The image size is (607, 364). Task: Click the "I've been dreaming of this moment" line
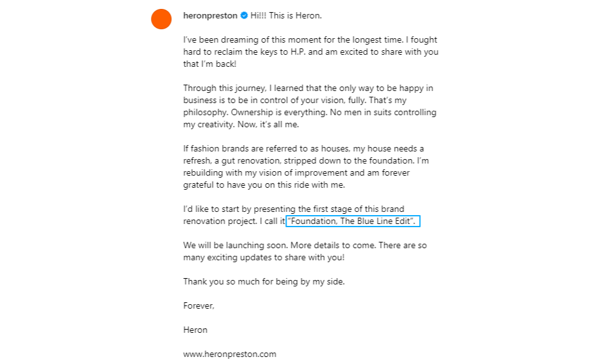(255, 40)
